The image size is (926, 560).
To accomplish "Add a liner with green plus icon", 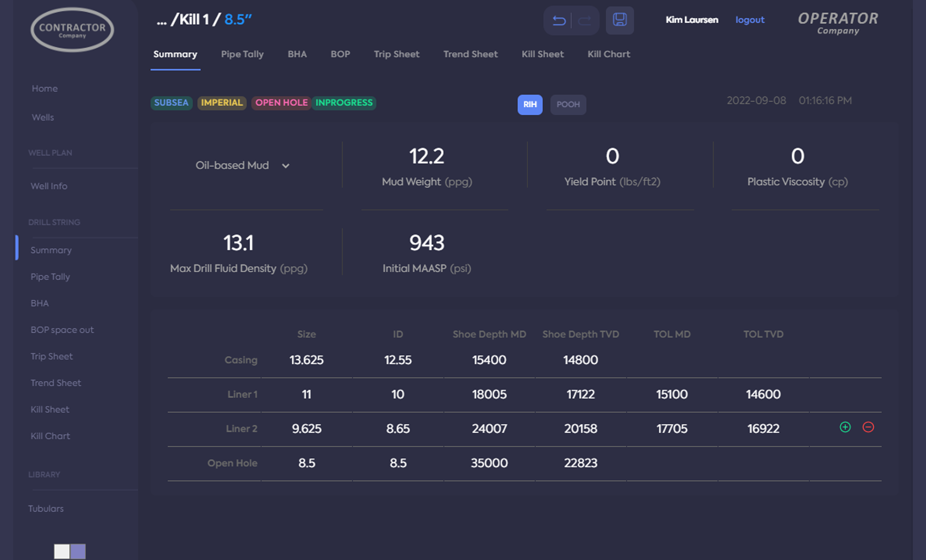I will click(845, 427).
